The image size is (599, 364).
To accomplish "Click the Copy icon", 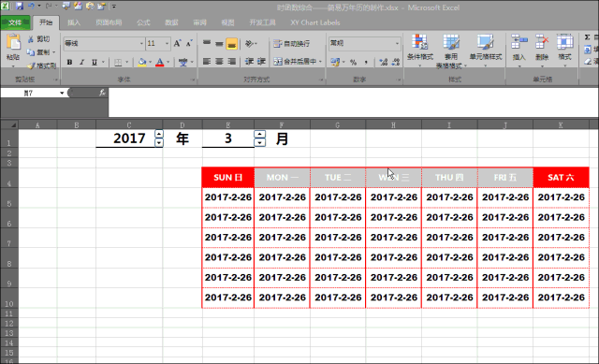I will [x=31, y=52].
